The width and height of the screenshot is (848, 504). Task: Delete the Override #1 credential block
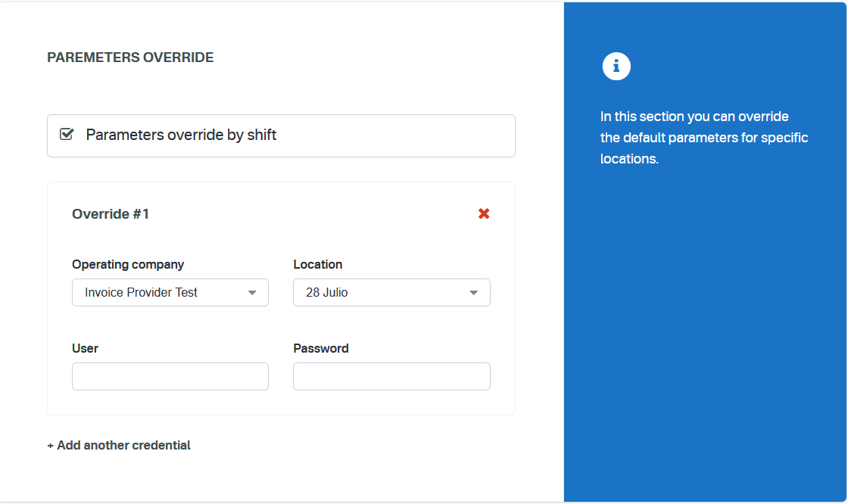(484, 213)
